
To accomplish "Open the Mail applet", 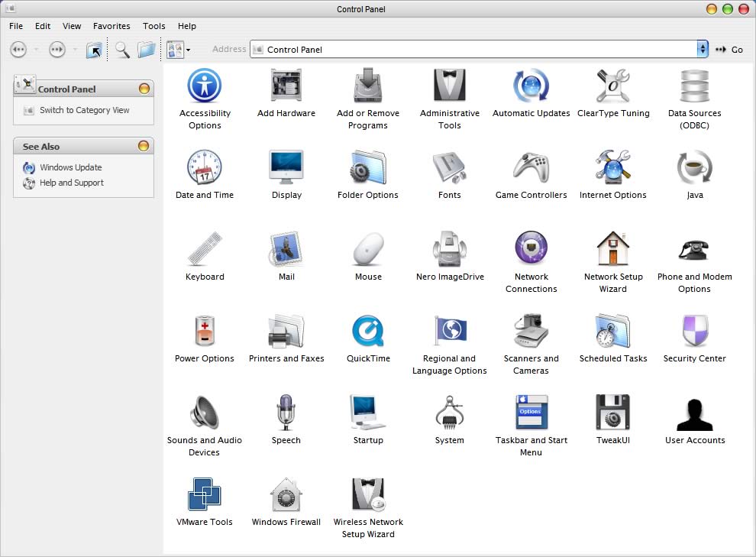I will (286, 249).
